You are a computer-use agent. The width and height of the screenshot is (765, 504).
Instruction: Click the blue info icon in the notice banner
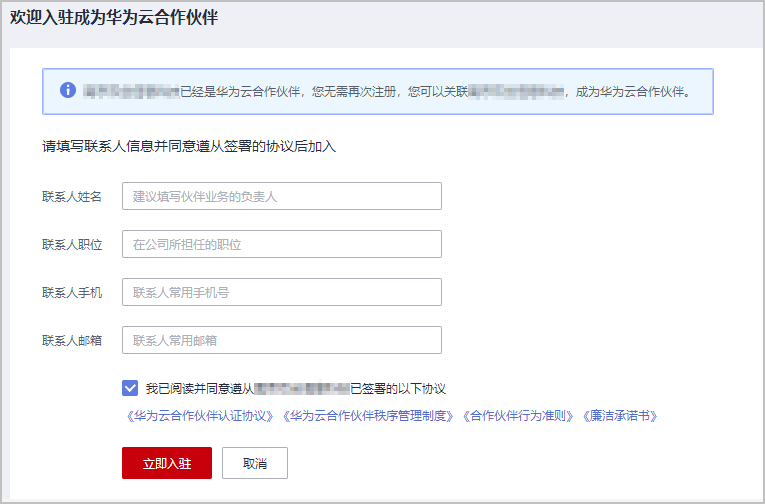(68, 90)
